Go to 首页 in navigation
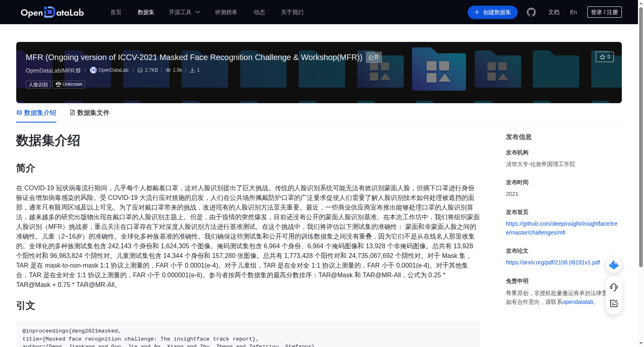Image resolution: width=644 pixels, height=347 pixels. tap(116, 12)
